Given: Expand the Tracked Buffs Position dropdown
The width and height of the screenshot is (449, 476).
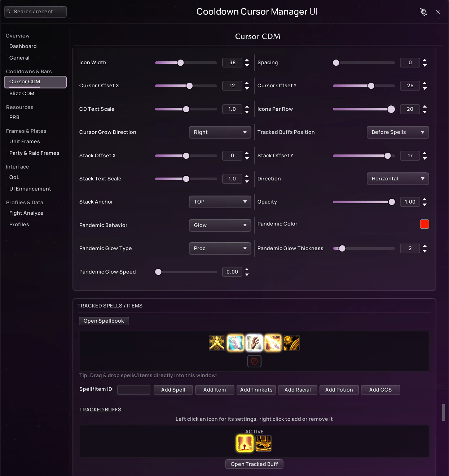Looking at the screenshot, I should (x=398, y=132).
